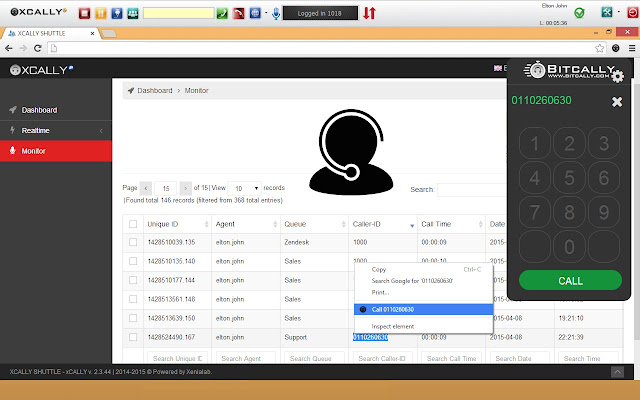Click the Bitcally extension icon in browser toolbar
Screen dimensions: 640x400
coord(616,48)
